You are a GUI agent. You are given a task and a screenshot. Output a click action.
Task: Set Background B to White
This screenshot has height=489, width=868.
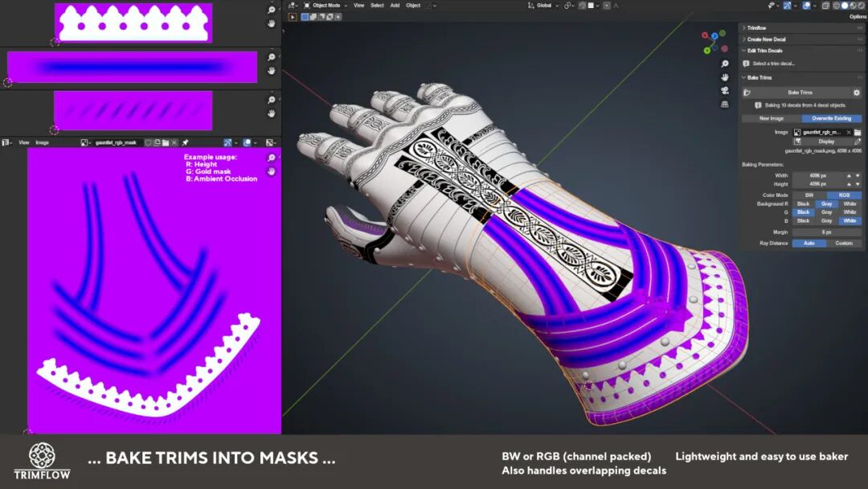pyautogui.click(x=850, y=221)
